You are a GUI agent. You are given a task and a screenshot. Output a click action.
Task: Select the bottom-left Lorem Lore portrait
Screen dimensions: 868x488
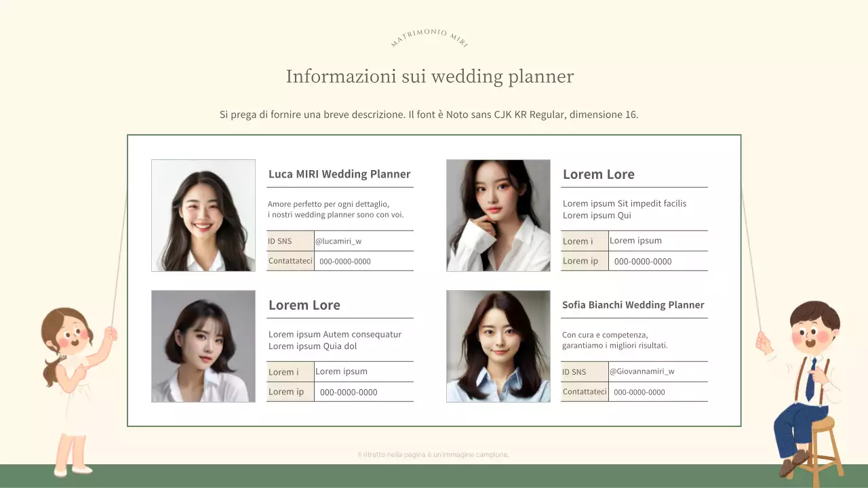click(x=203, y=346)
